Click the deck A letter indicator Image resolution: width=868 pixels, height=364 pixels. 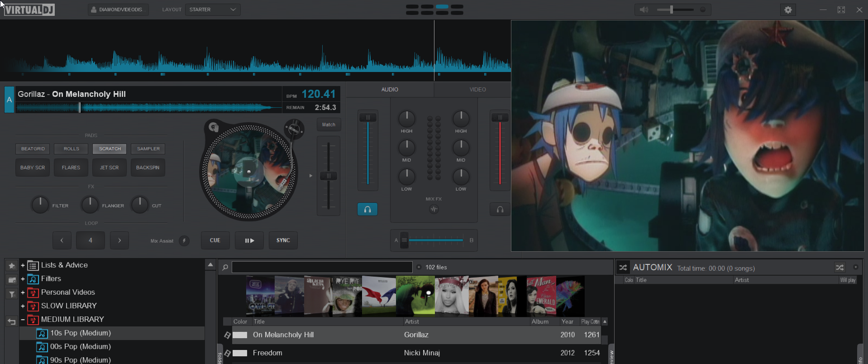[x=9, y=100]
